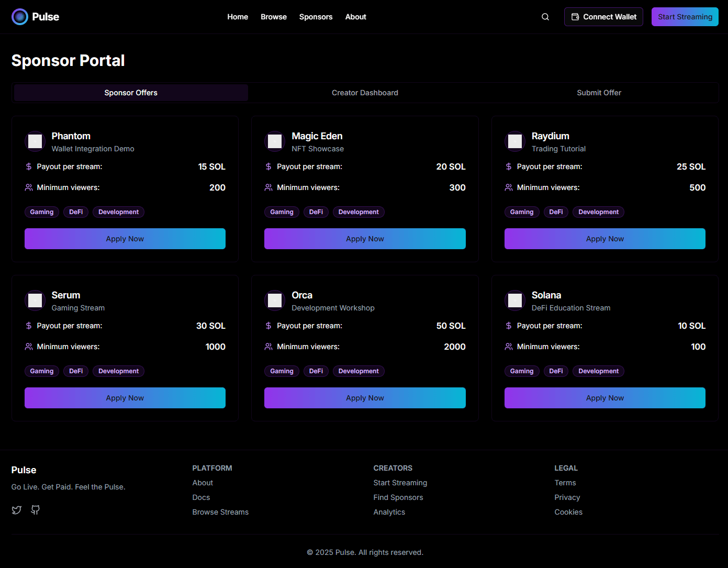Viewport: 728px width, 568px height.
Task: Click dollar icon in Magic Eden card
Action: point(268,166)
